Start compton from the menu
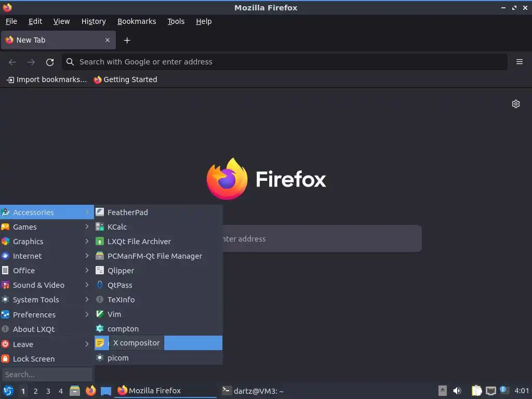The height and width of the screenshot is (399, 532). [x=158, y=329]
